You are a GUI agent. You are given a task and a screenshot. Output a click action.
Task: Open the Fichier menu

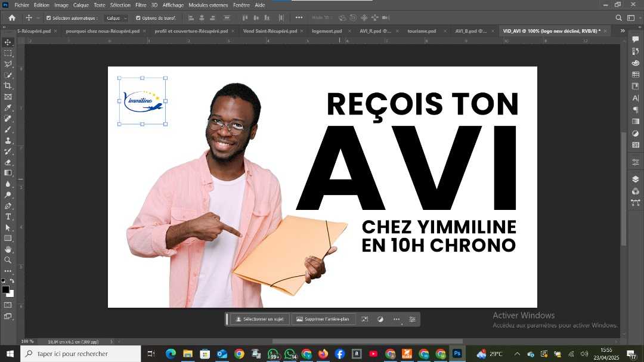point(22,5)
